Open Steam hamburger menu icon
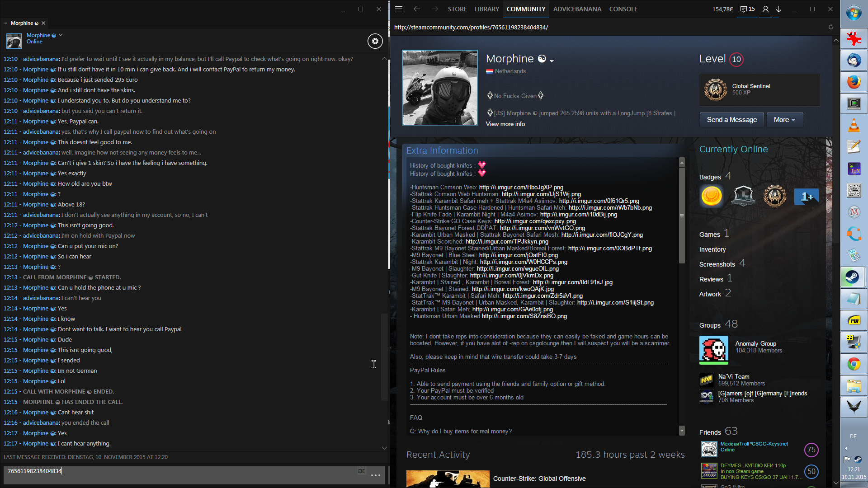This screenshot has width=868, height=488. pos(398,9)
